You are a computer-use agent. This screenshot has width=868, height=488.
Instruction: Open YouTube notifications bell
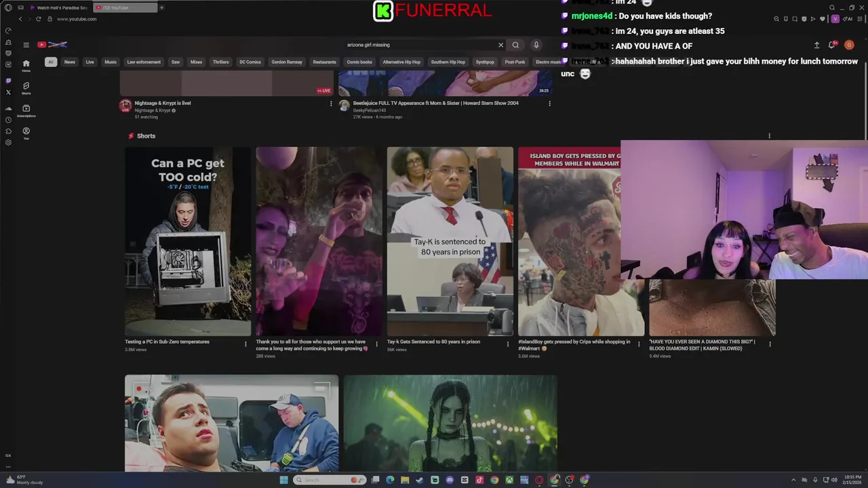[832, 45]
